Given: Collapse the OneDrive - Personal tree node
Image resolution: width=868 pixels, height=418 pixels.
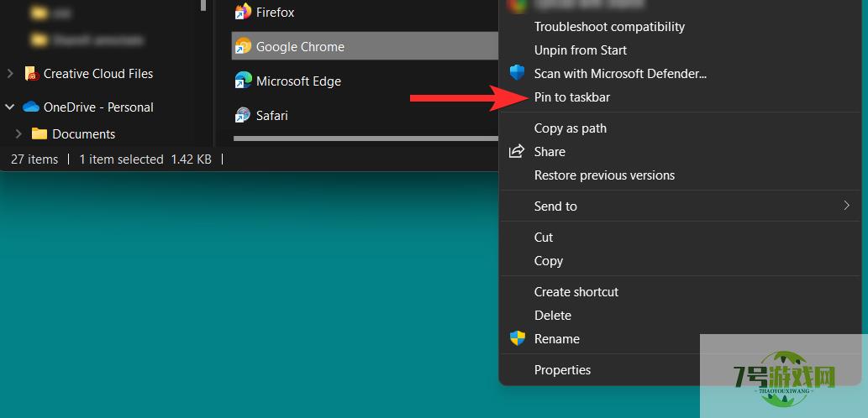Looking at the screenshot, I should point(9,107).
